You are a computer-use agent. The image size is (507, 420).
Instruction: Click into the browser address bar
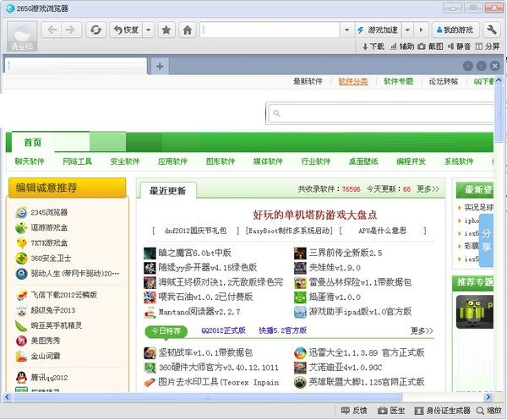click(270, 30)
